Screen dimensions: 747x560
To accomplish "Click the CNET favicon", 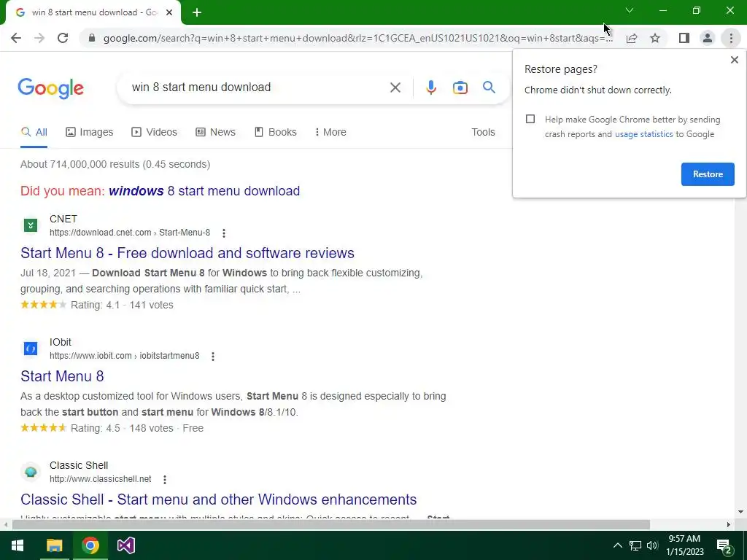I will [31, 225].
